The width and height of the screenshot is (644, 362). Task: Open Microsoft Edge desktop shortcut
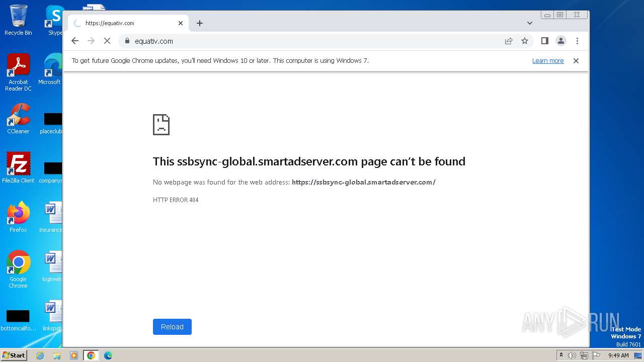click(x=50, y=69)
